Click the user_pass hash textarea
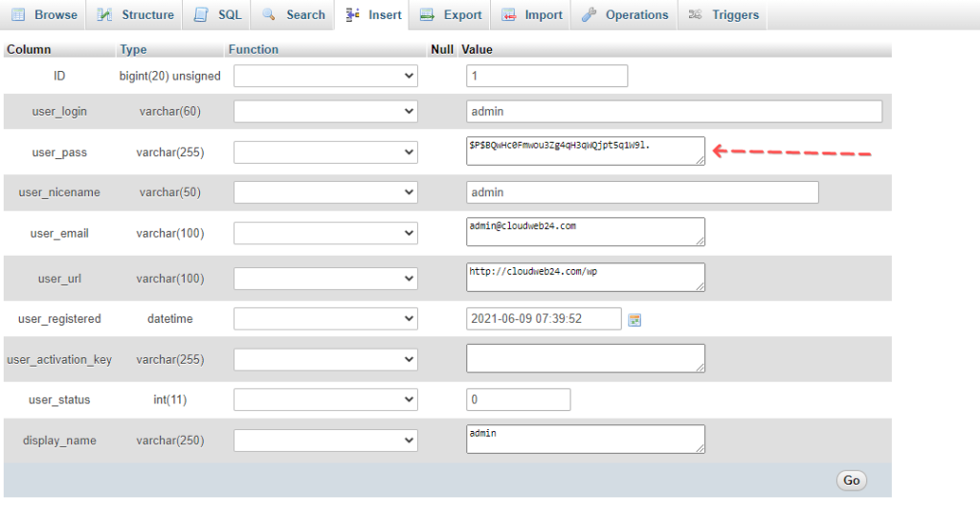Image resolution: width=980 pixels, height=521 pixels. 586,150
